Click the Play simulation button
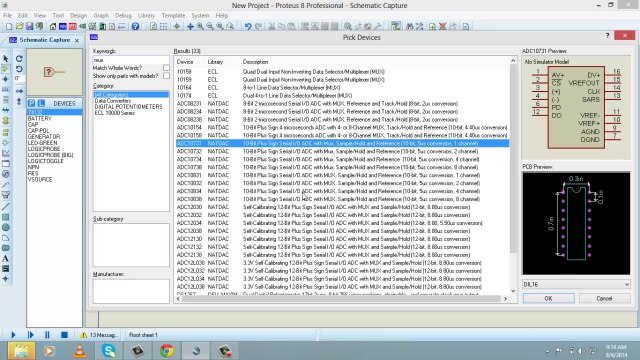 13,335
